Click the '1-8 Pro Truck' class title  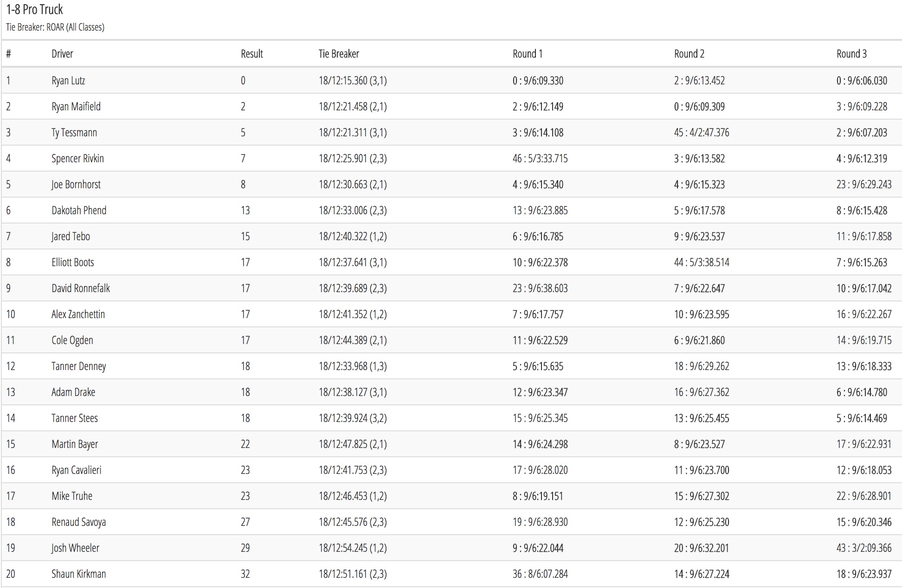point(34,9)
